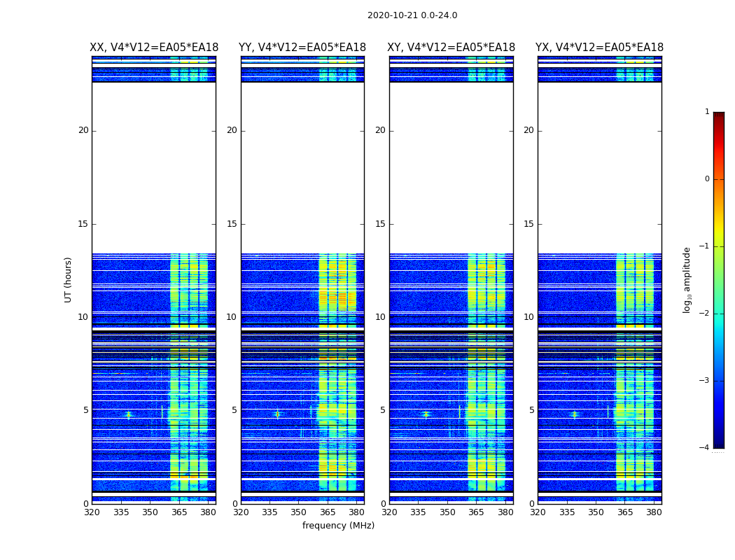Select the 'YY, V4*V12=EA05*EA18' panel title
Image resolution: width=735 pixels, height=560 pixels.
302,48
